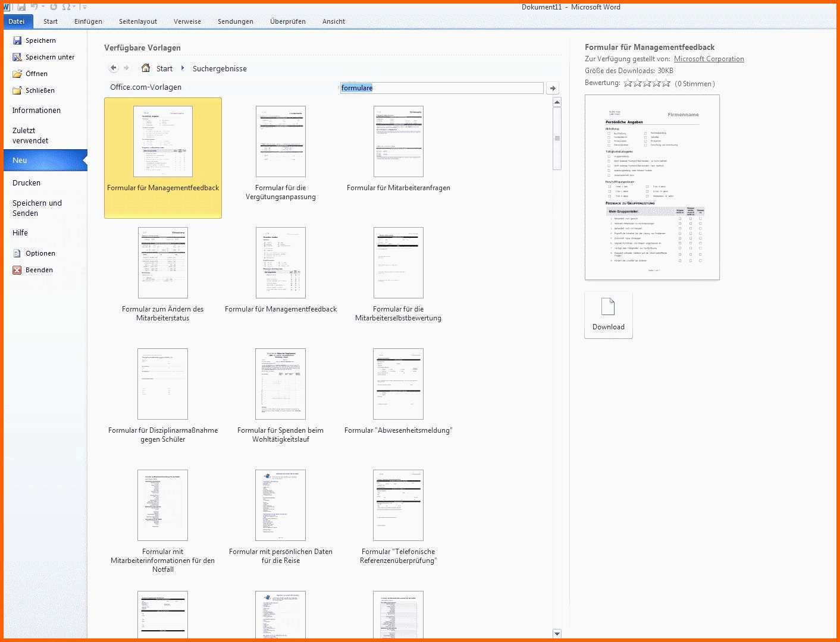Select Drucken in the Datei menu
Image resolution: width=840 pixels, height=642 pixels.
click(x=27, y=183)
